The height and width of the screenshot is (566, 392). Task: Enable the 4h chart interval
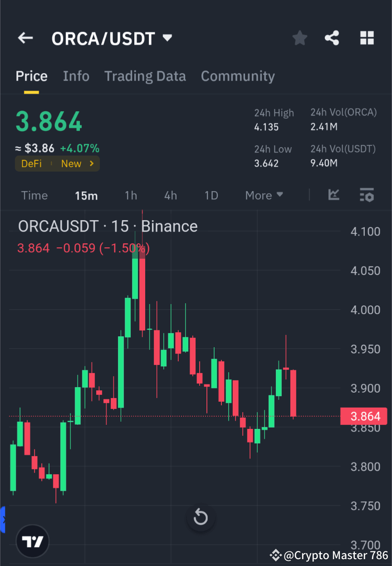tap(170, 195)
